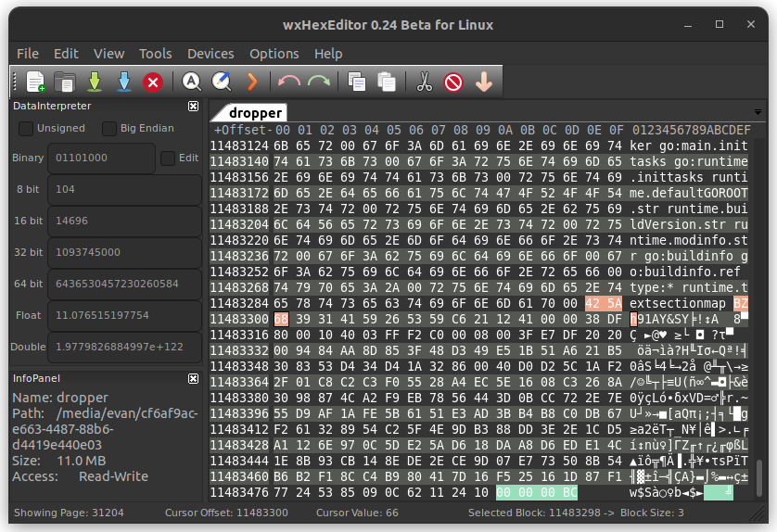Undo the last change with the red arrow
Screen dimensions: 777x532
coord(289,82)
